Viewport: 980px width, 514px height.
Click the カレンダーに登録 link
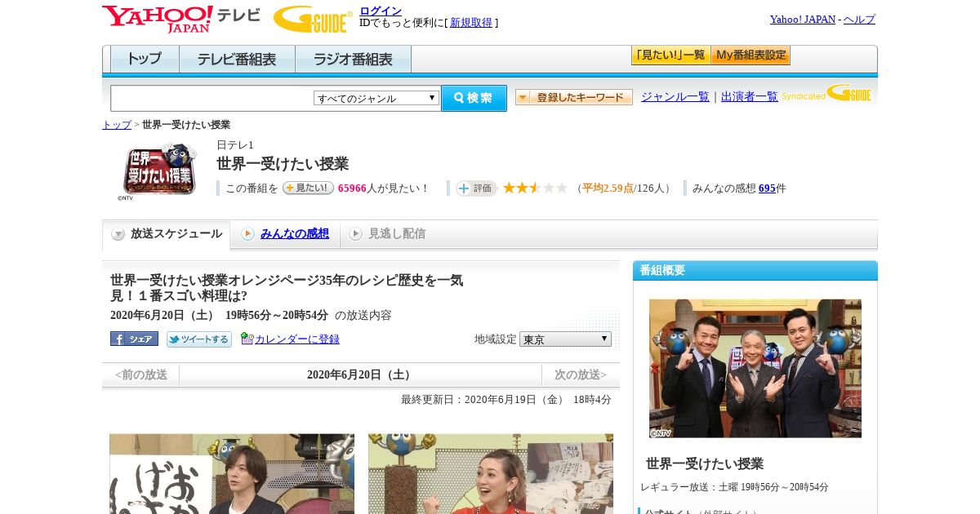[297, 339]
